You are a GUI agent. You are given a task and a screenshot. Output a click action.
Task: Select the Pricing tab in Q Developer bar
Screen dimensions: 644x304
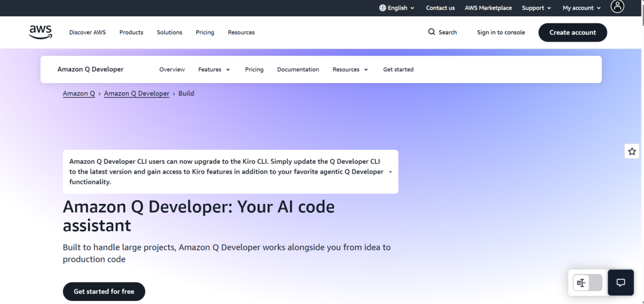(254, 69)
